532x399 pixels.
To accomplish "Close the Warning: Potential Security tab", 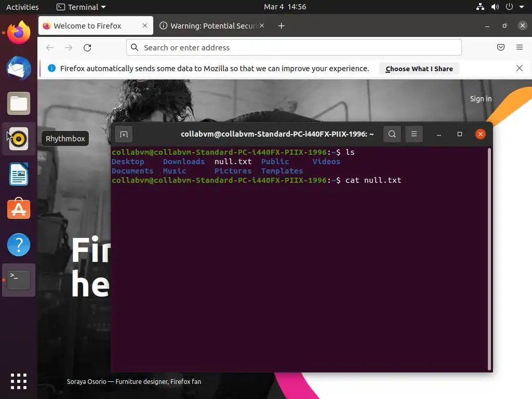I will click(262, 25).
